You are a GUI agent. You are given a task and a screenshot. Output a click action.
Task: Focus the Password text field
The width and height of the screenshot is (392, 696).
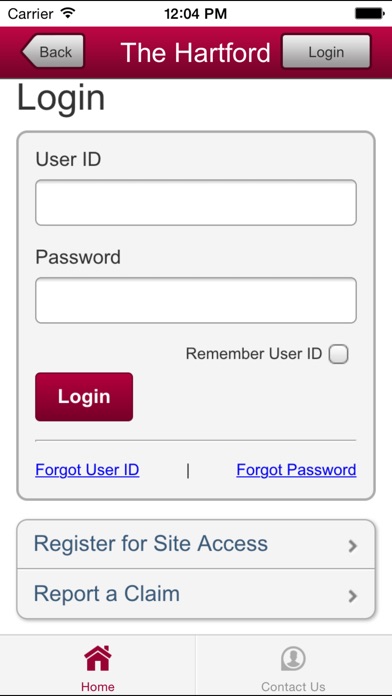coord(196,301)
